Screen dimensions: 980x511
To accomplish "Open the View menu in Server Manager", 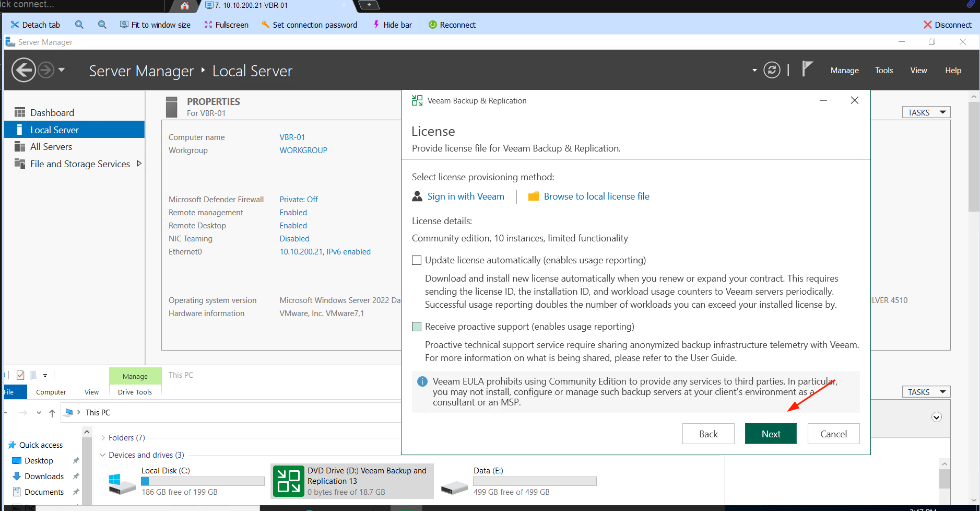I will pos(918,71).
